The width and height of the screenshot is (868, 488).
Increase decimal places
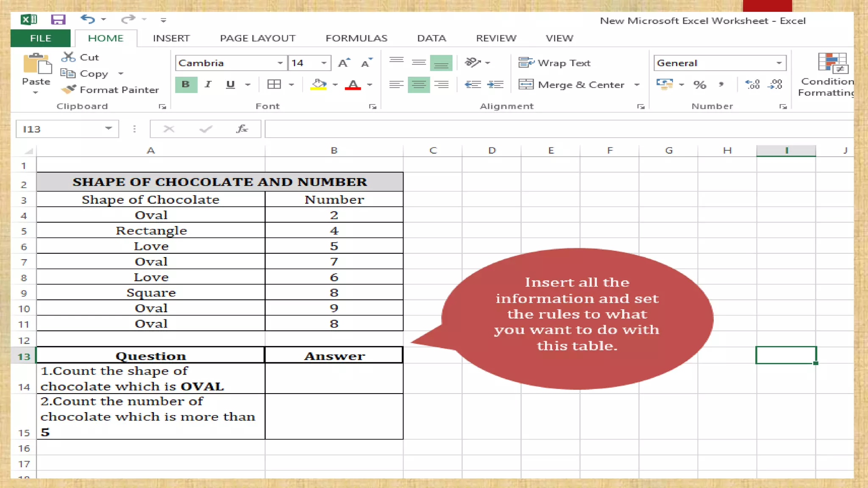[x=753, y=84]
